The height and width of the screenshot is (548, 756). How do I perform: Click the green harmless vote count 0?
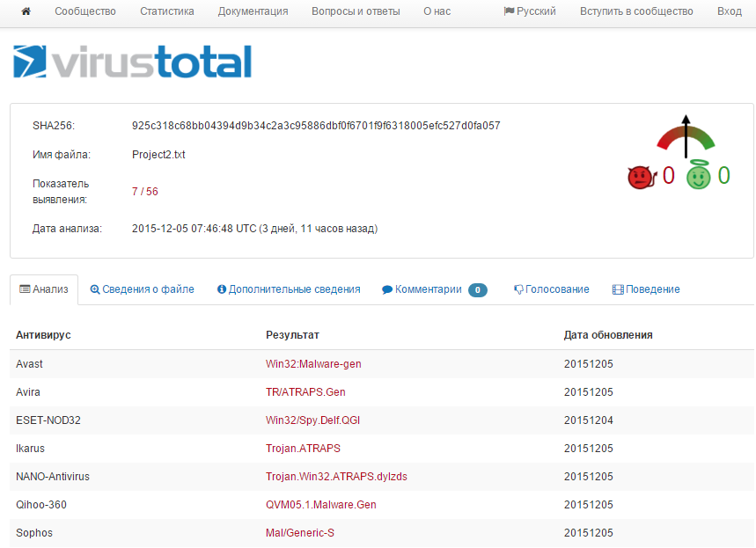click(723, 175)
